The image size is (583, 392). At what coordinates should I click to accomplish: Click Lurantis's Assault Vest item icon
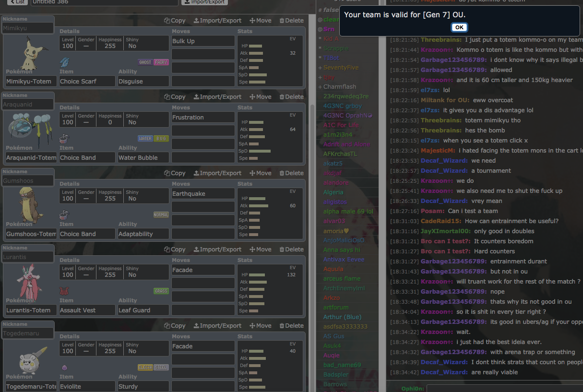click(x=65, y=291)
